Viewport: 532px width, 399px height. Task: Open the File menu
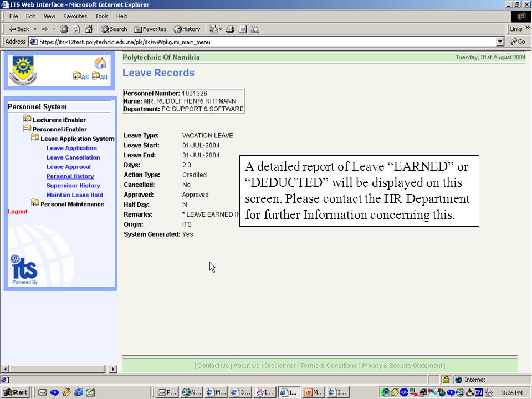(13, 16)
